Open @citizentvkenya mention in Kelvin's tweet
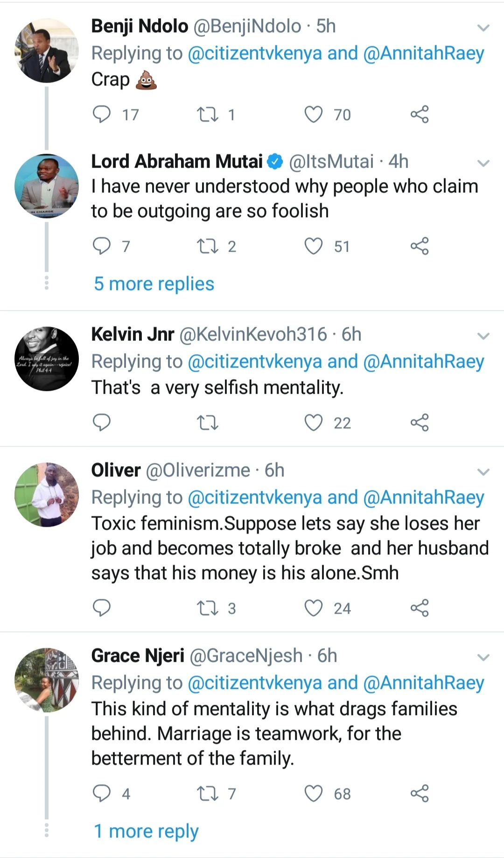 [x=255, y=362]
